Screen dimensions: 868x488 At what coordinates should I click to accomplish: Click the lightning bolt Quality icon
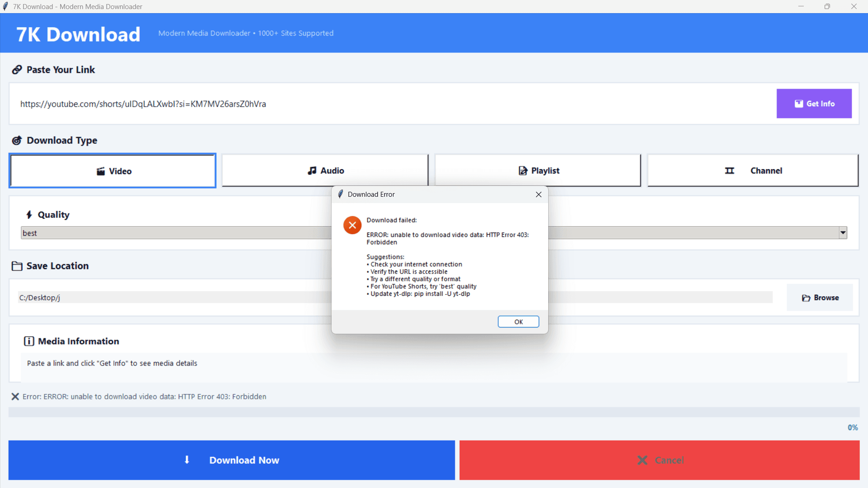click(29, 215)
